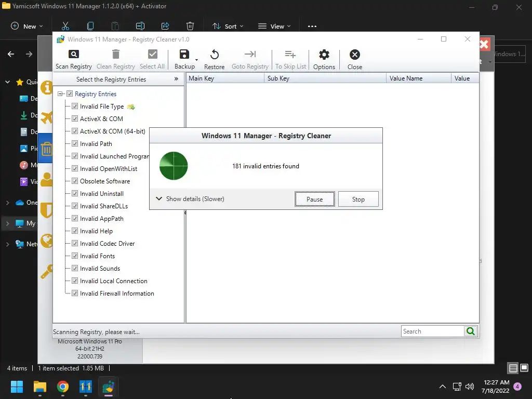Select the Invalid Fonts entry
532x399 pixels.
(x=97, y=256)
